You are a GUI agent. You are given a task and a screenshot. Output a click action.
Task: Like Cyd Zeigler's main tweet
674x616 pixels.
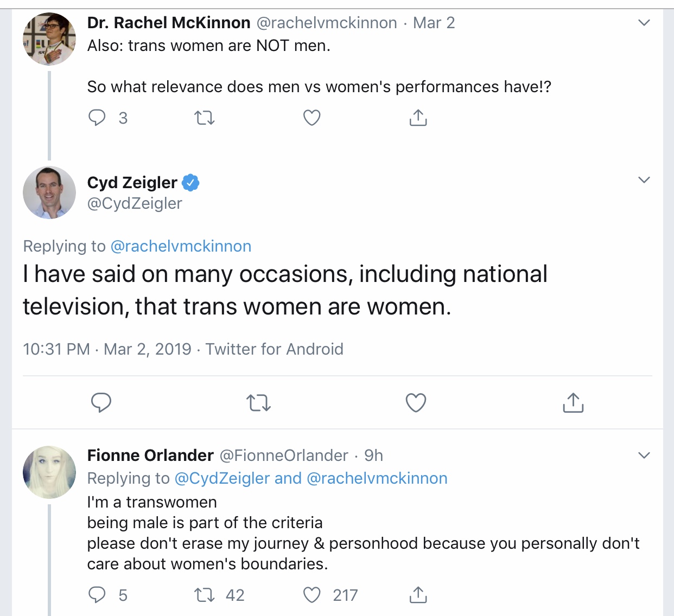416,403
